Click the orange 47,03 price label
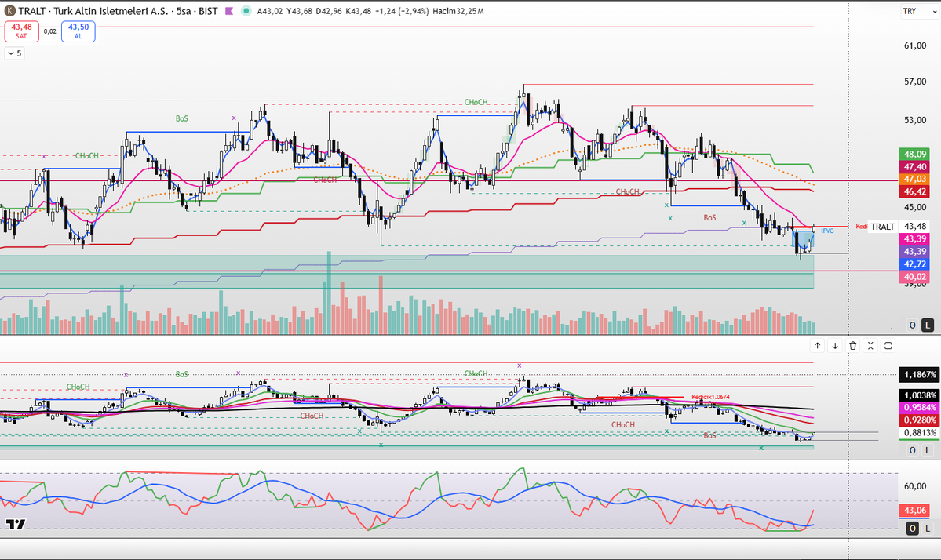The width and height of the screenshot is (941, 560). 914,180
